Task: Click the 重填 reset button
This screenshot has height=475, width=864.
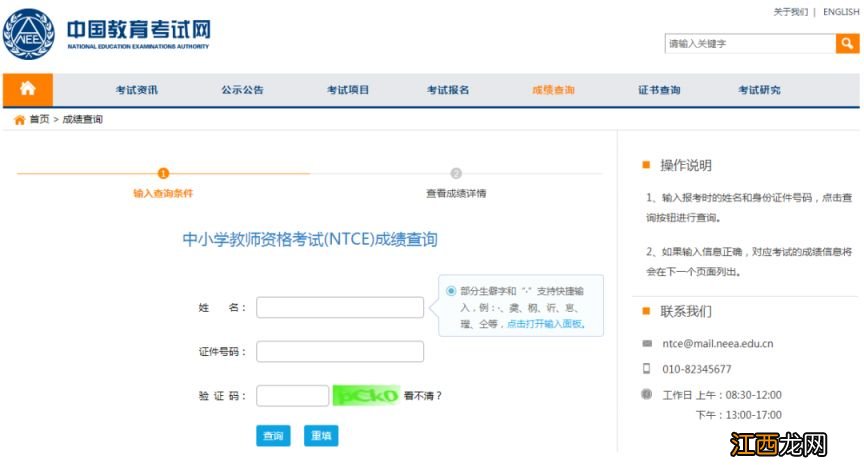Action: tap(321, 436)
